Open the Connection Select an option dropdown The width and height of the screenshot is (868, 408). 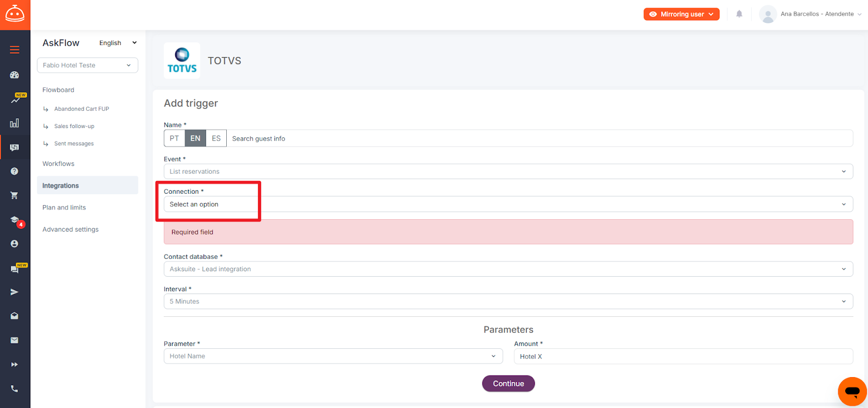click(x=508, y=204)
